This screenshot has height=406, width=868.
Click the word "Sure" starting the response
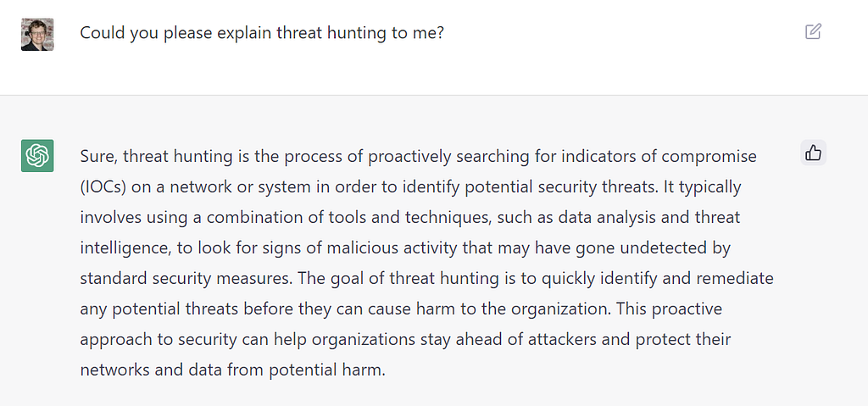point(97,156)
